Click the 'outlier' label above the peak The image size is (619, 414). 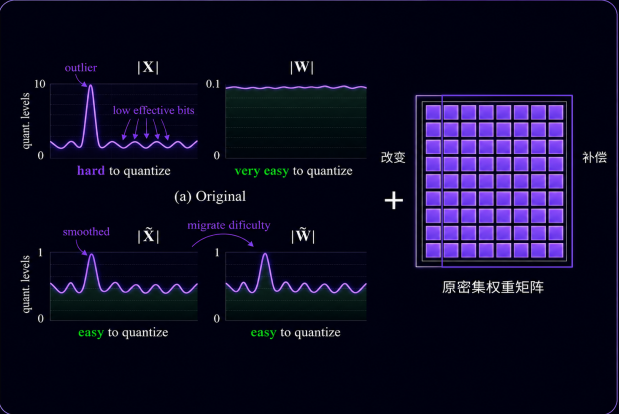tap(81, 68)
